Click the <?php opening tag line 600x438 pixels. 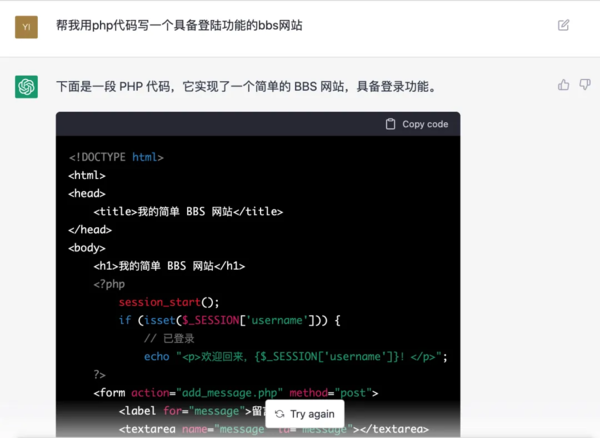coord(109,284)
